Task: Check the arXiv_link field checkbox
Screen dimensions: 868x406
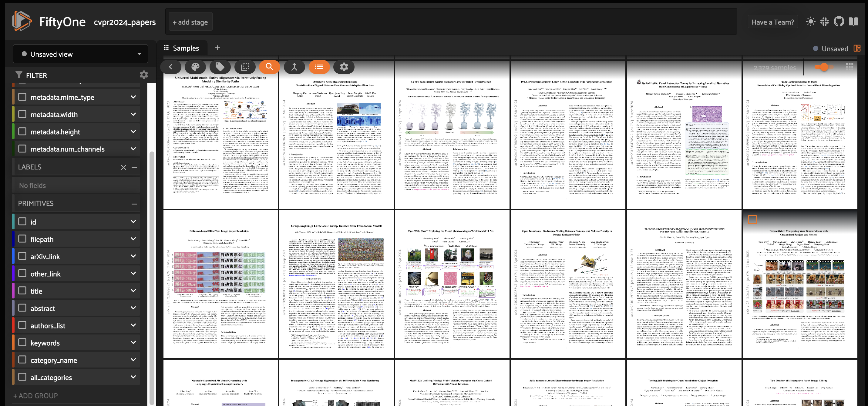Action: (22, 256)
